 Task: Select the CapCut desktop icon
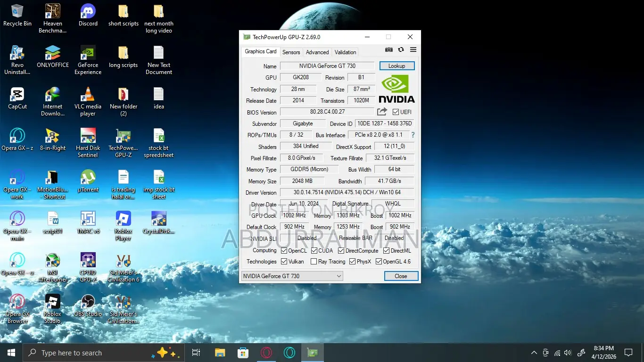click(x=17, y=98)
